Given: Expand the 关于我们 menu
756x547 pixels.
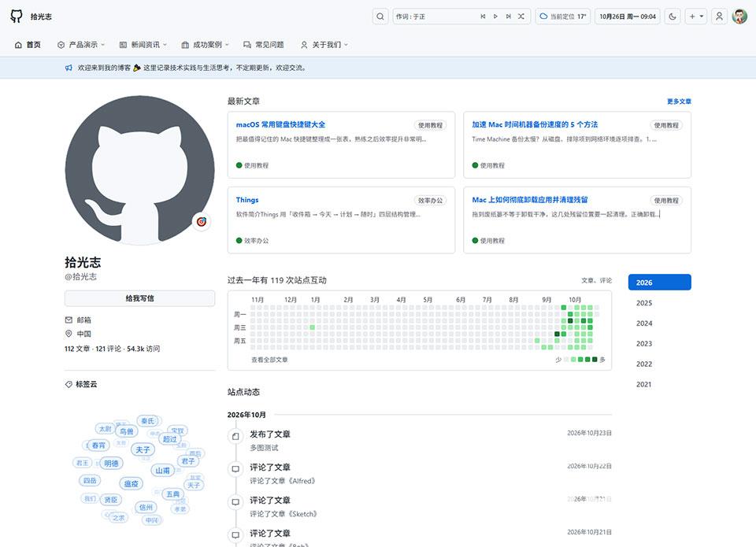Looking at the screenshot, I should (x=324, y=45).
